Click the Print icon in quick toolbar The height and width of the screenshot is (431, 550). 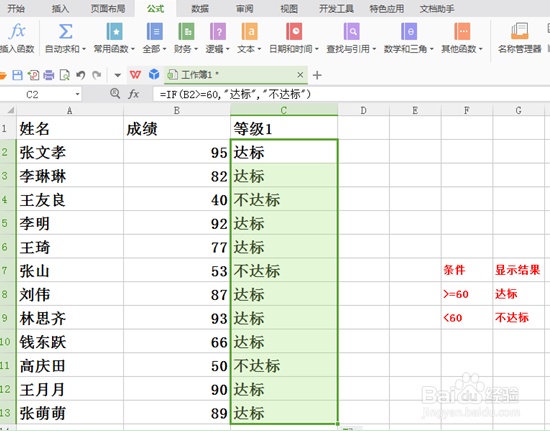click(x=49, y=75)
